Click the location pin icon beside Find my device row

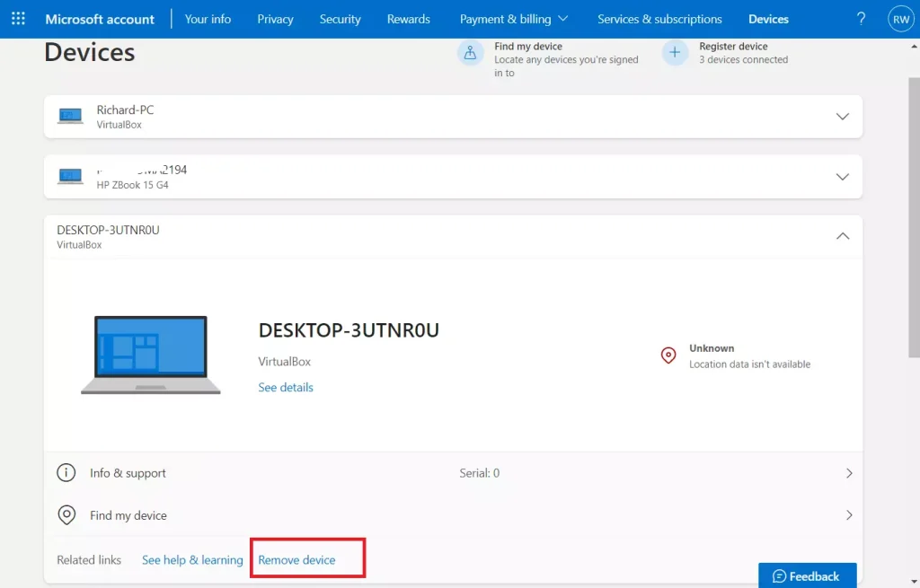66,514
